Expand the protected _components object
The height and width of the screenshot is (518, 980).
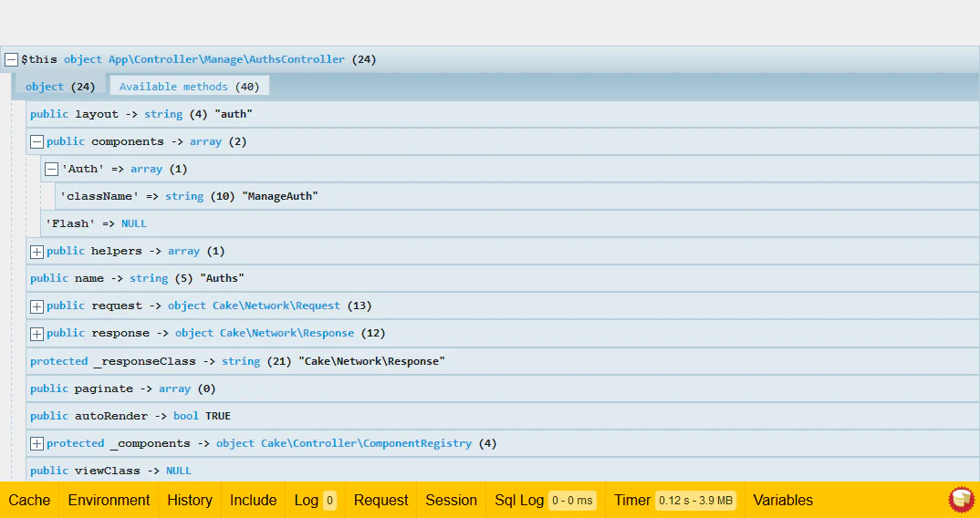coord(36,443)
